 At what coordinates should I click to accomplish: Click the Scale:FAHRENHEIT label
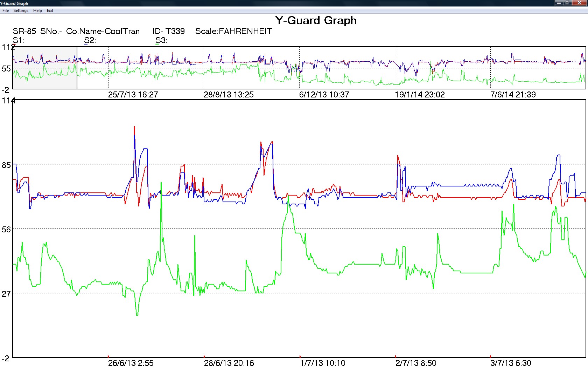(234, 31)
